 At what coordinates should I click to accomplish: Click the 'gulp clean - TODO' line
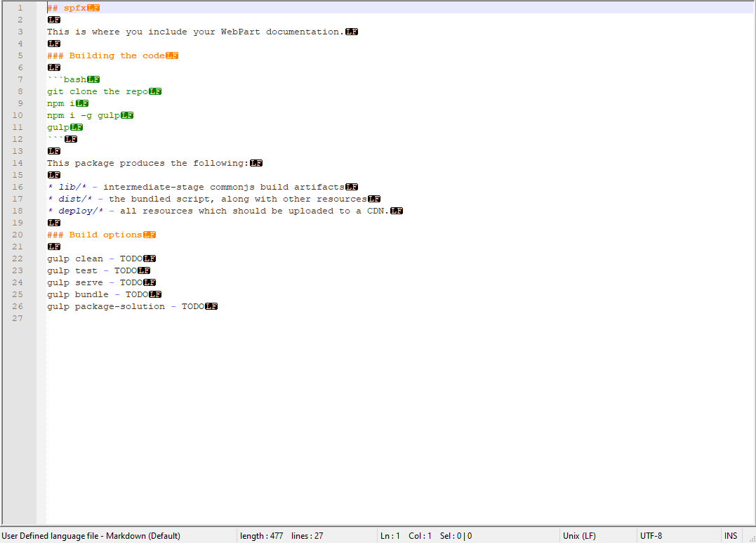coord(95,259)
